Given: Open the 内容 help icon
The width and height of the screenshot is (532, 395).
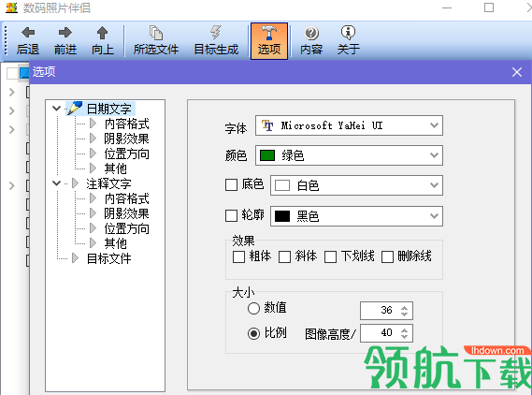Looking at the screenshot, I should pos(311,34).
